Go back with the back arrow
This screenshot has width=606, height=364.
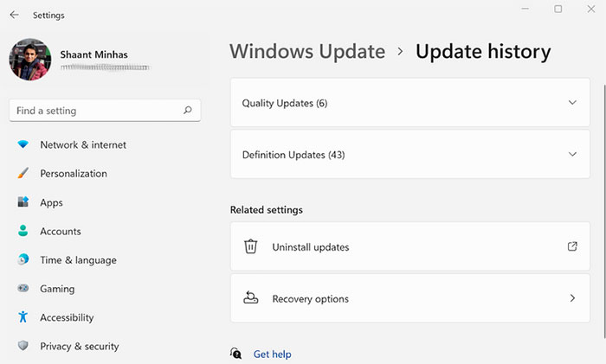click(14, 15)
